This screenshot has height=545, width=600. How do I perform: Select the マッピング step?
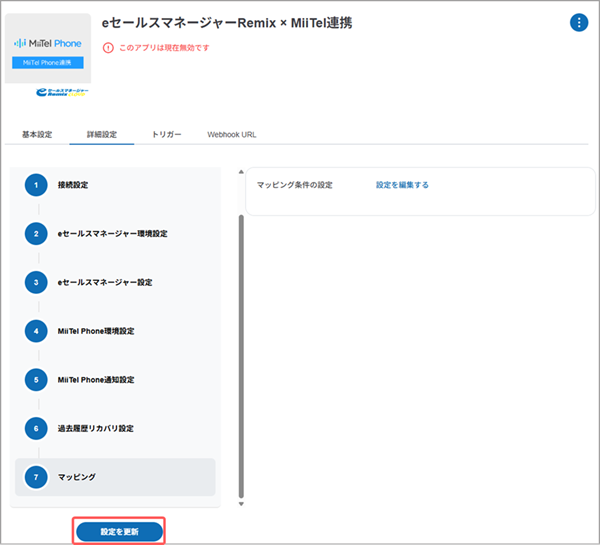(x=115, y=477)
